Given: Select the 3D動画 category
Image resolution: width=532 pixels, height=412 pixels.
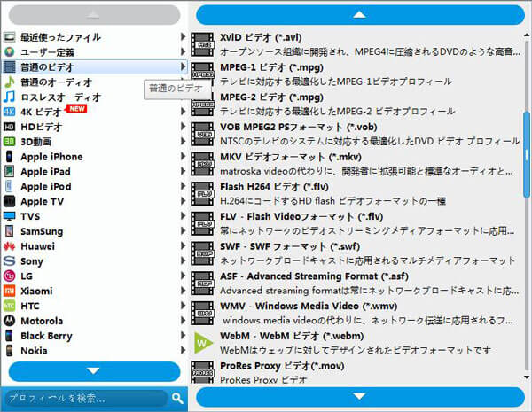Looking at the screenshot, I should [95, 142].
